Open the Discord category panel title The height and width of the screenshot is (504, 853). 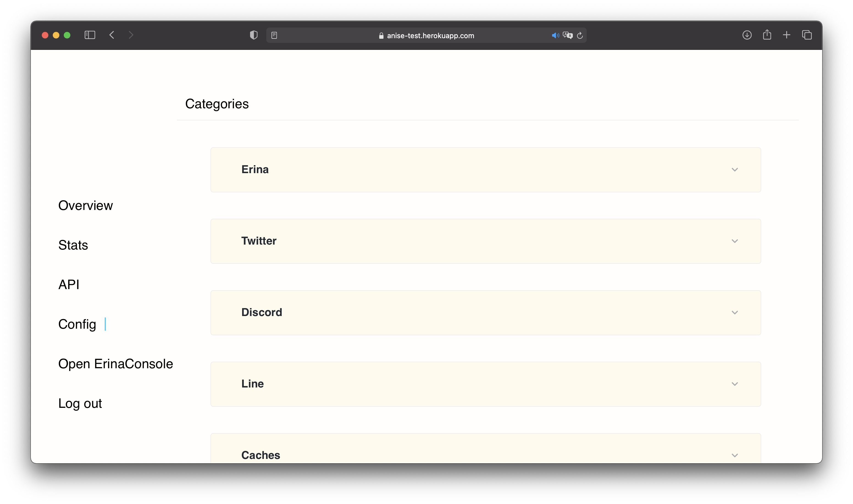point(261,312)
